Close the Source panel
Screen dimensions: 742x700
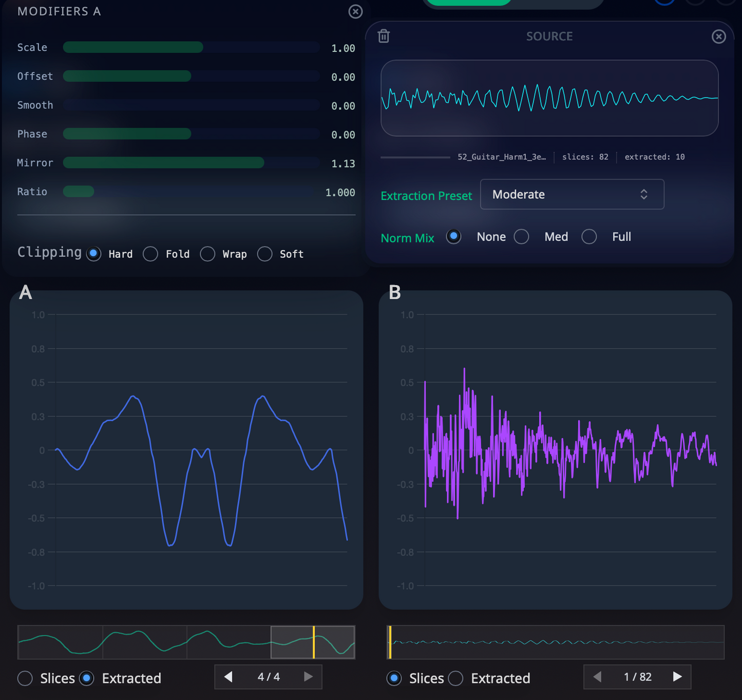pyautogui.click(x=718, y=36)
